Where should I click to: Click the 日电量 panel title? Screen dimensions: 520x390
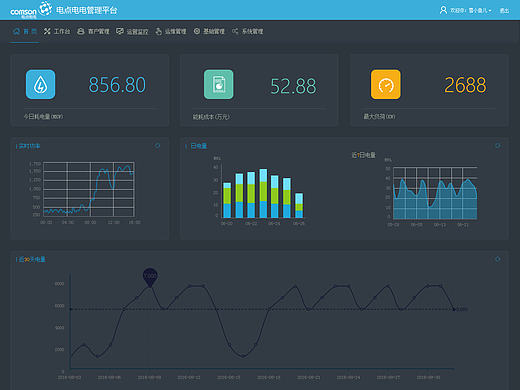coord(199,146)
